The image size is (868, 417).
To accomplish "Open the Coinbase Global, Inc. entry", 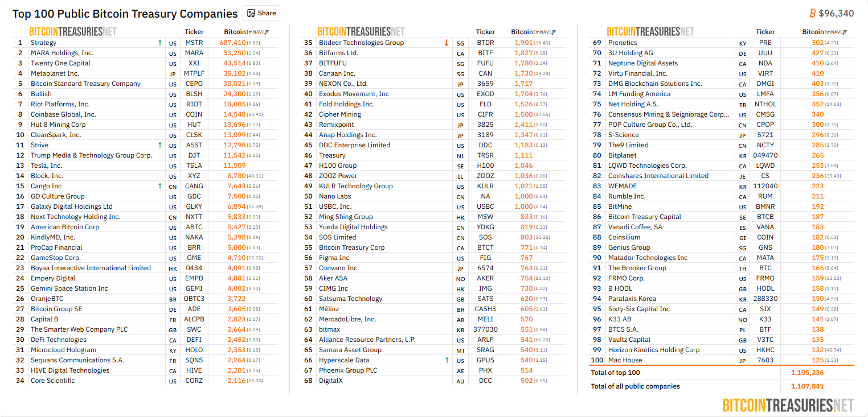I will pos(63,114).
